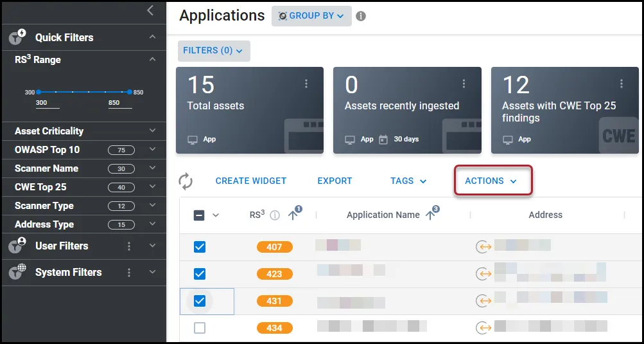Viewport: 644px width, 344px height.
Task: Click calendar icon on recently ingested card
Action: (383, 140)
